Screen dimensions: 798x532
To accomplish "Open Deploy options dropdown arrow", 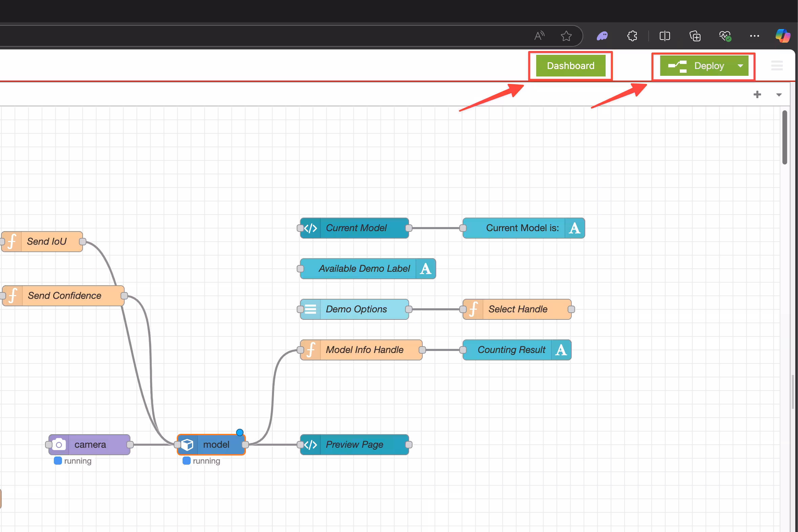I will (740, 66).
